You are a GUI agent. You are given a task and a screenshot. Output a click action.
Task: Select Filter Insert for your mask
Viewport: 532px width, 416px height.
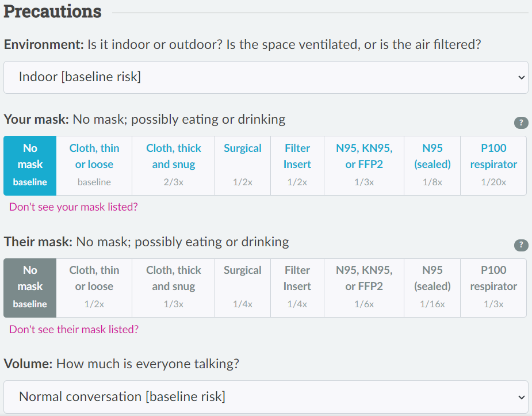coord(297,166)
